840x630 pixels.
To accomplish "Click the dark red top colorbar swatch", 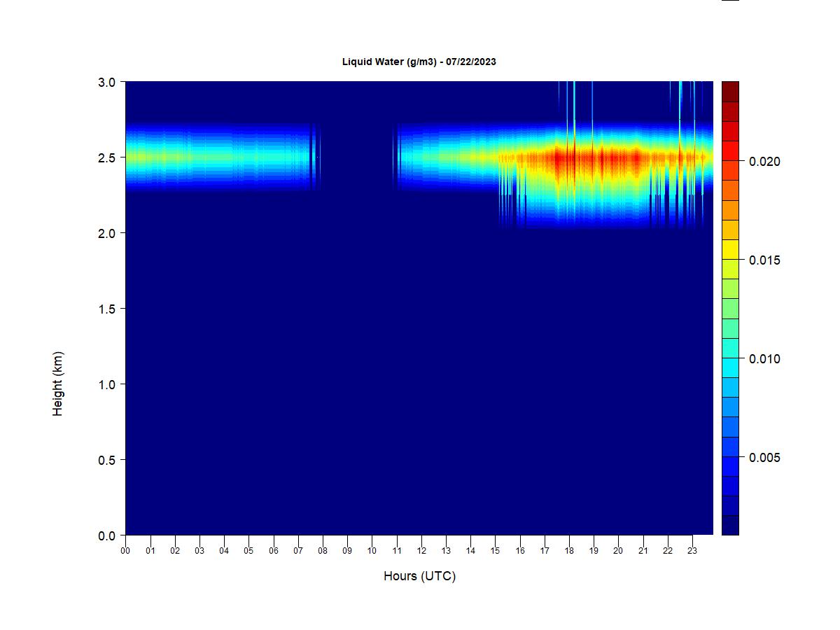I will (730, 92).
